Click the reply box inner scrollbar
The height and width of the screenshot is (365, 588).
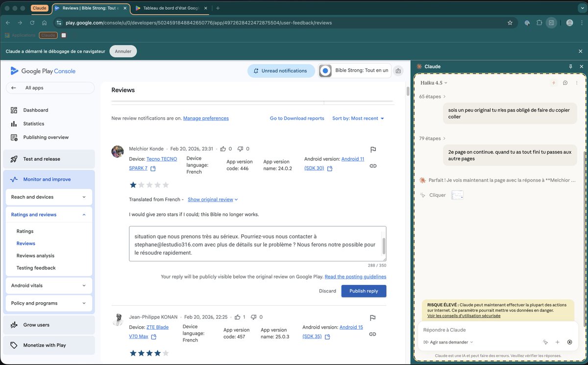384,245
